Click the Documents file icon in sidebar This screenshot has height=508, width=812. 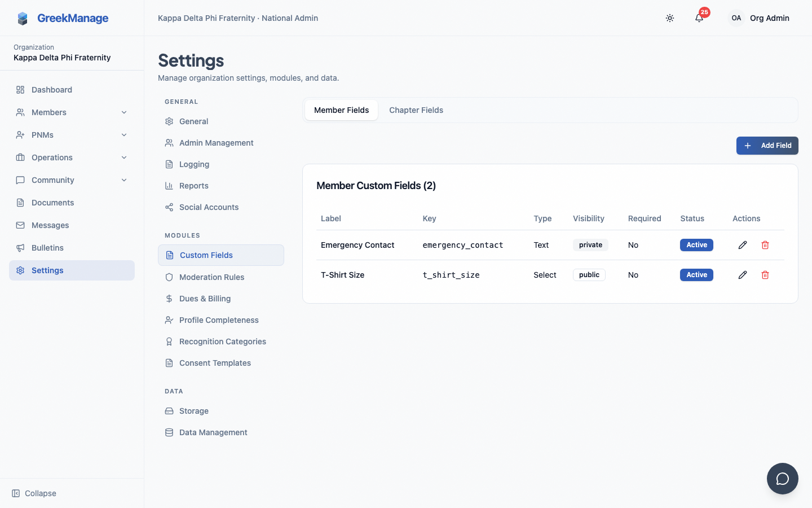[x=20, y=203]
